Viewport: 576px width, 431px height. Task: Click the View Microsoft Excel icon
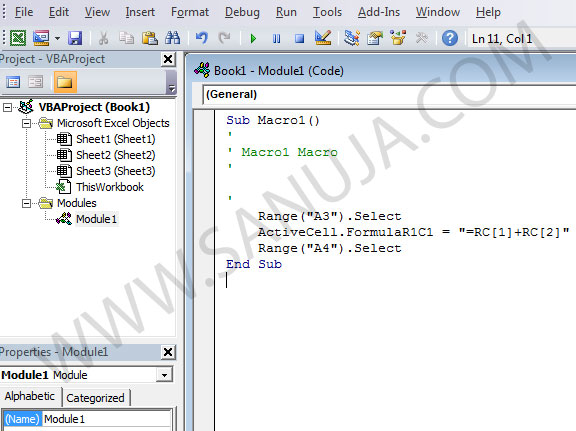(18, 38)
